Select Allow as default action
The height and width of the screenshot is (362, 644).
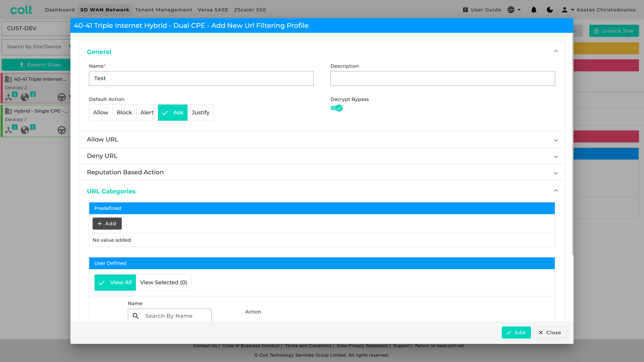(x=101, y=112)
